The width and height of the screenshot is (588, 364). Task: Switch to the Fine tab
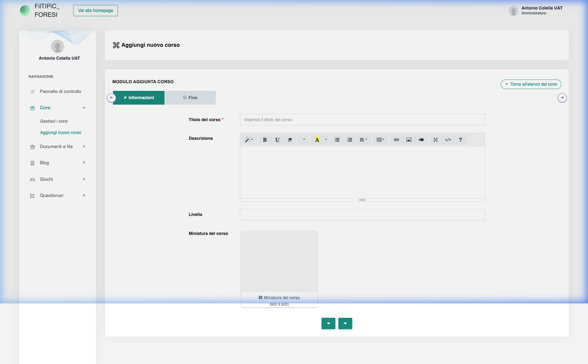tap(190, 98)
